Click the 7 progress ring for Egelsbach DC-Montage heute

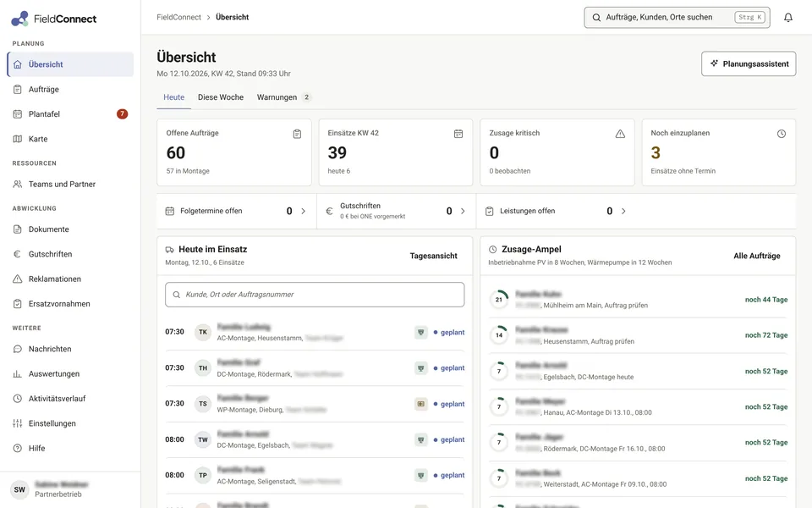[x=499, y=371]
